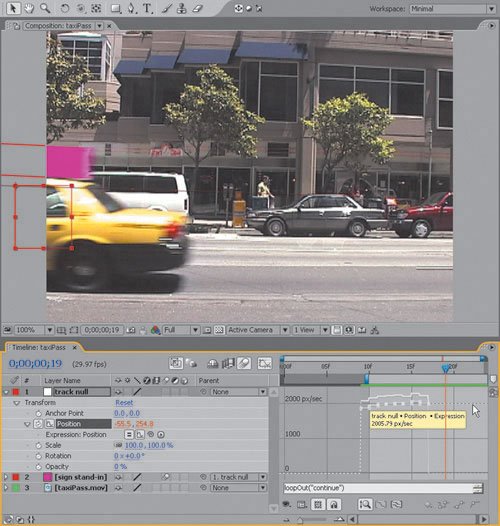Toggle stopwatch for Position property
The height and width of the screenshot is (526, 500).
pos(38,424)
